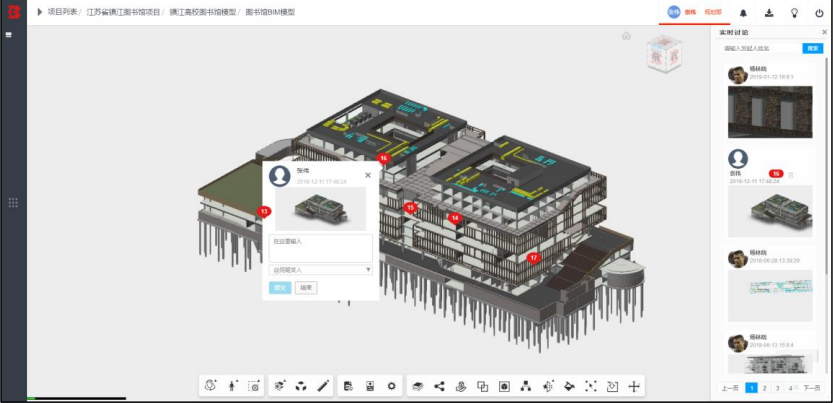Close the comment popup with X
This screenshot has height=403, width=833.
click(x=368, y=175)
